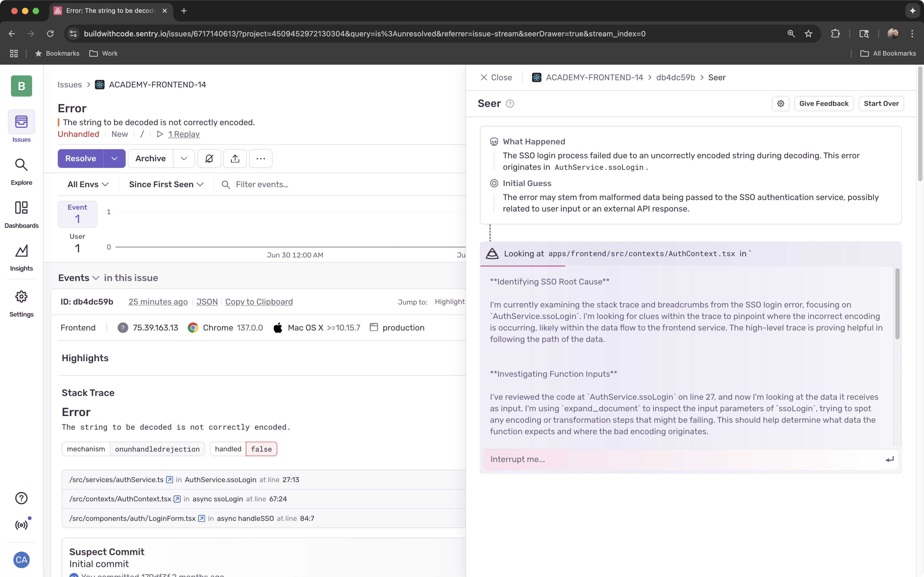The height and width of the screenshot is (577, 924).
Task: Open browser extensions puzzle icon
Action: pos(836,34)
